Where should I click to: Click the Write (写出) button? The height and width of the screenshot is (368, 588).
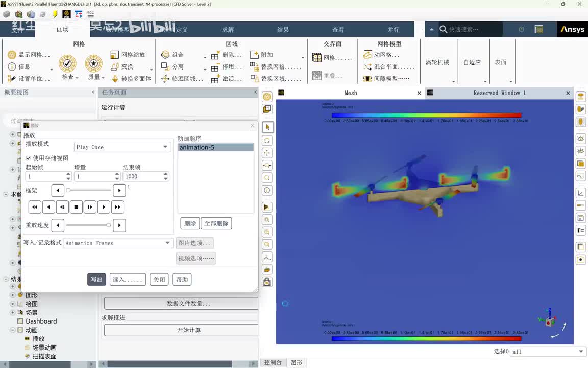point(97,280)
